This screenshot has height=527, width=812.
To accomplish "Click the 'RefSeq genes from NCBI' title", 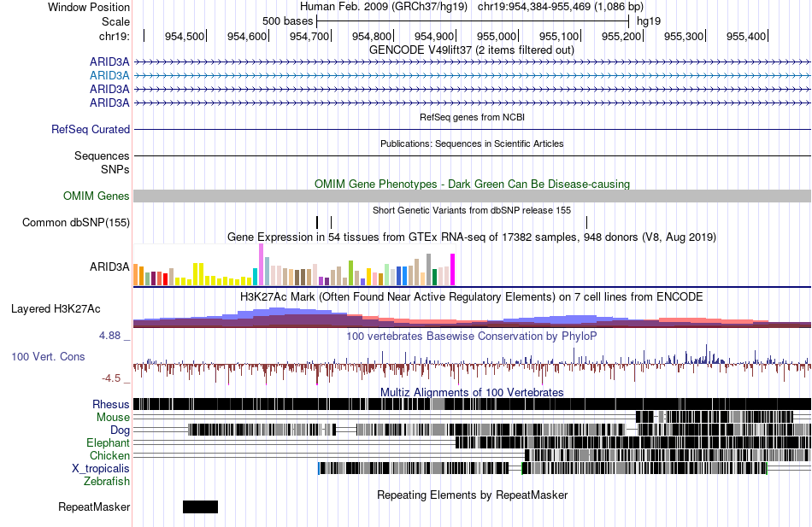I will point(473,118).
